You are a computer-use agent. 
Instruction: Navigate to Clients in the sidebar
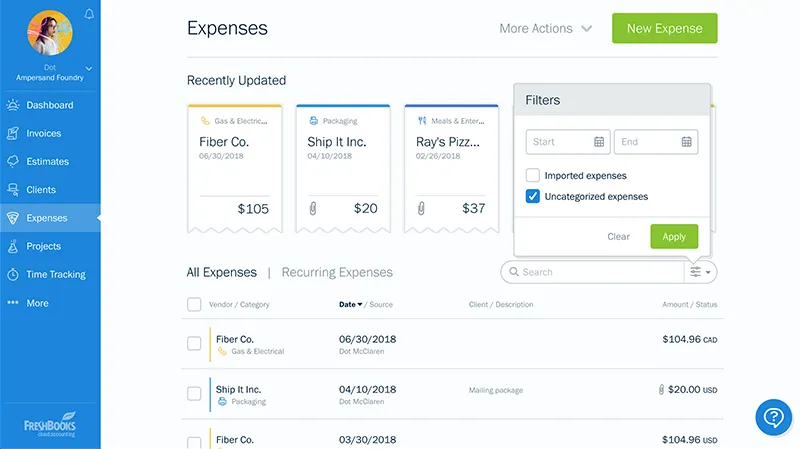pos(41,189)
